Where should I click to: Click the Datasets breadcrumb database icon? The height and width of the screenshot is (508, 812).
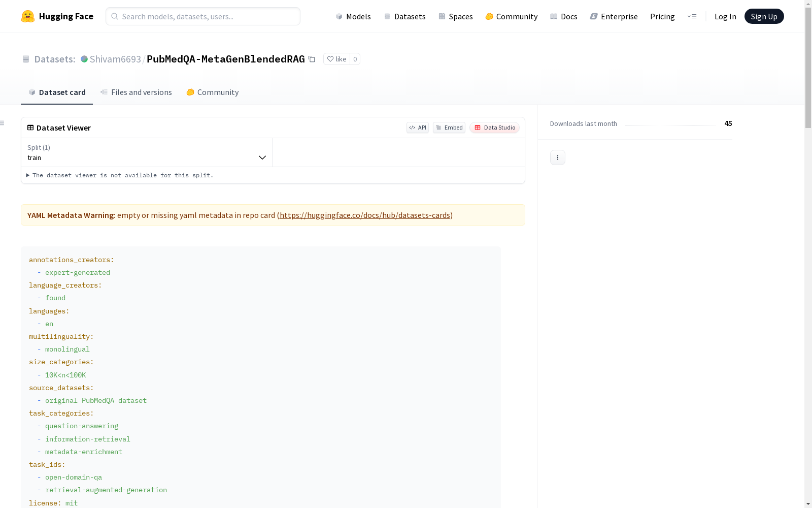click(x=26, y=59)
